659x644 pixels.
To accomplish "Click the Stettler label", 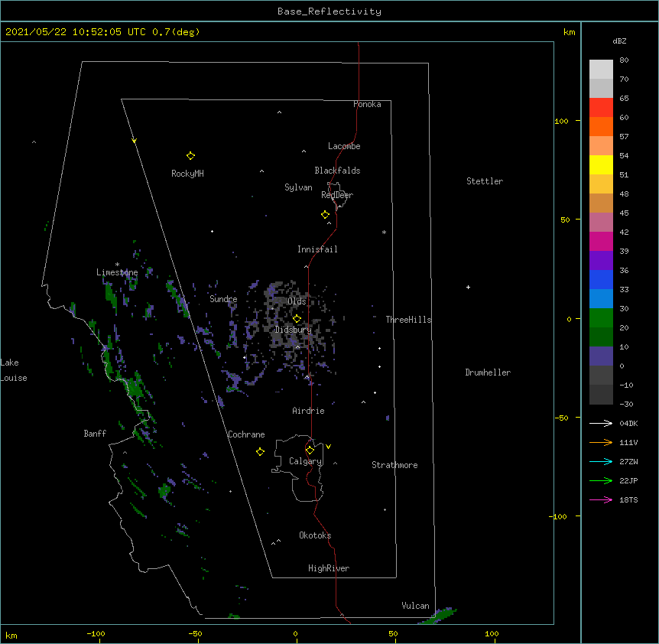I will click(x=485, y=181).
